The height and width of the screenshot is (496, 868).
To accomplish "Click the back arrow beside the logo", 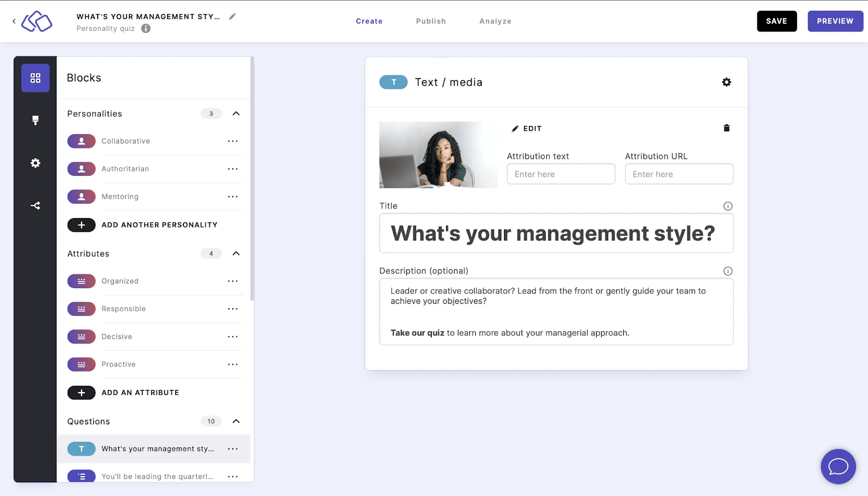I will pyautogui.click(x=14, y=21).
